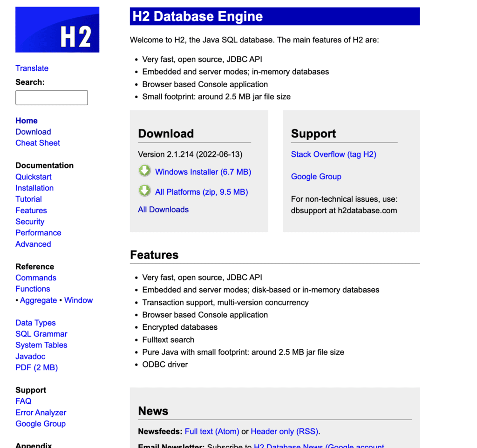Open the FAQ page
This screenshot has width=477, height=448.
23,401
